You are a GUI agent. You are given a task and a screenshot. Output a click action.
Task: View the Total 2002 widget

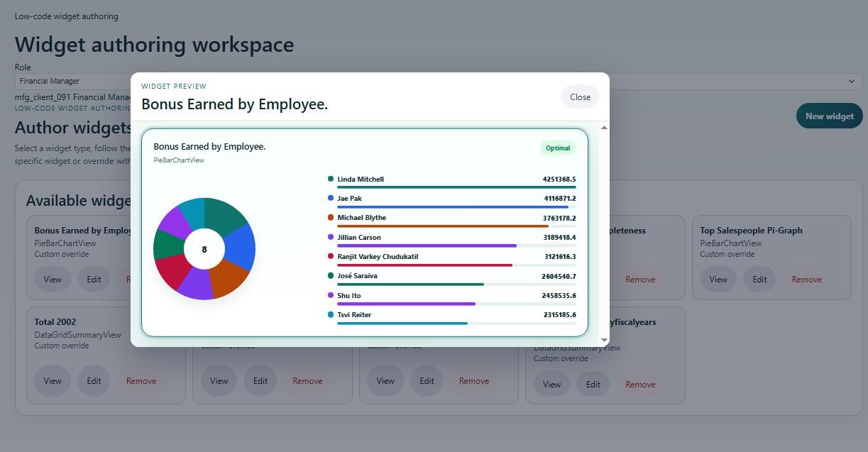click(53, 380)
